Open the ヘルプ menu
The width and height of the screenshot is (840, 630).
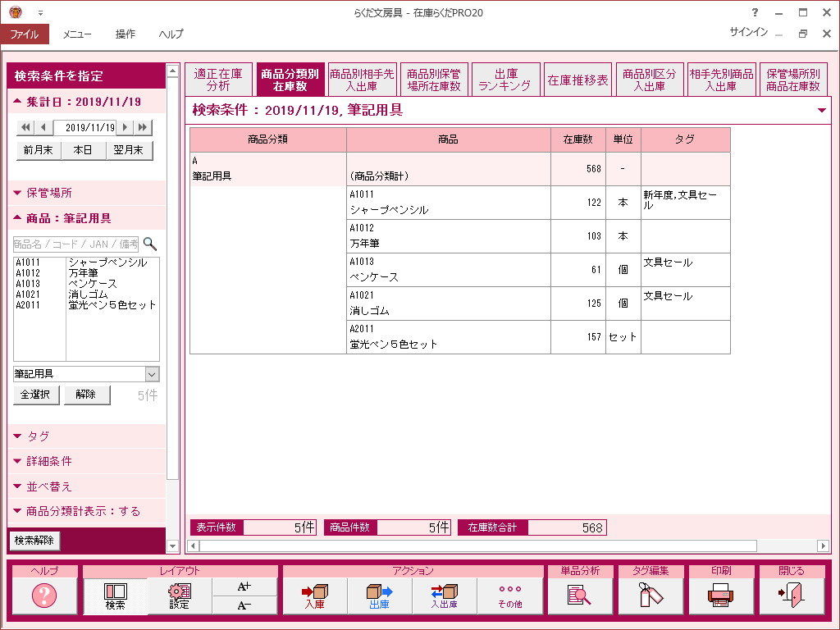[171, 34]
